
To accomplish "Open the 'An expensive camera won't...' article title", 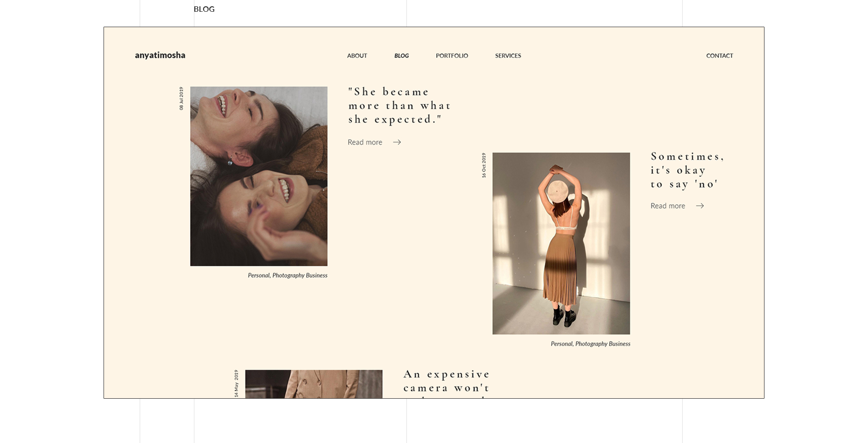I will pos(446,381).
